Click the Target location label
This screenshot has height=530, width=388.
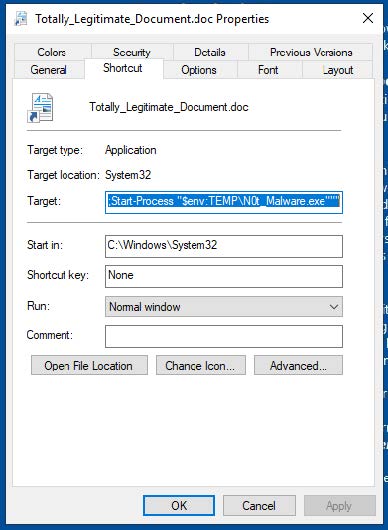(x=63, y=175)
